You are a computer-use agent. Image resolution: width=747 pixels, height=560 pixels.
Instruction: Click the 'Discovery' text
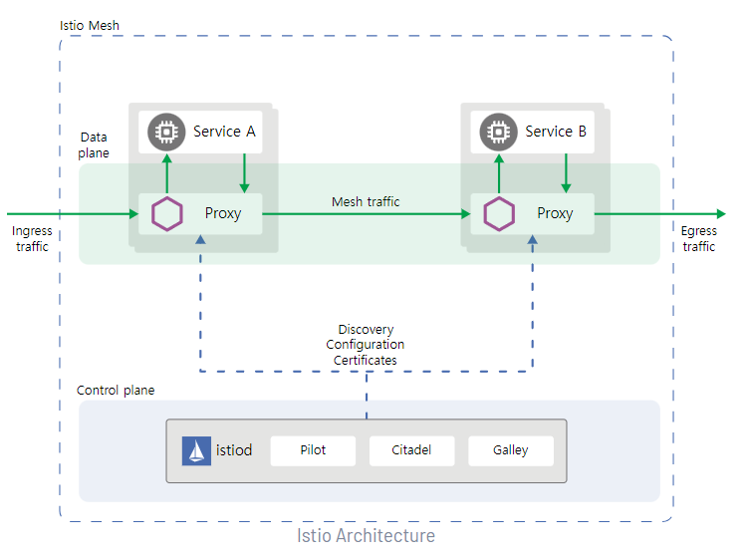pos(366,330)
